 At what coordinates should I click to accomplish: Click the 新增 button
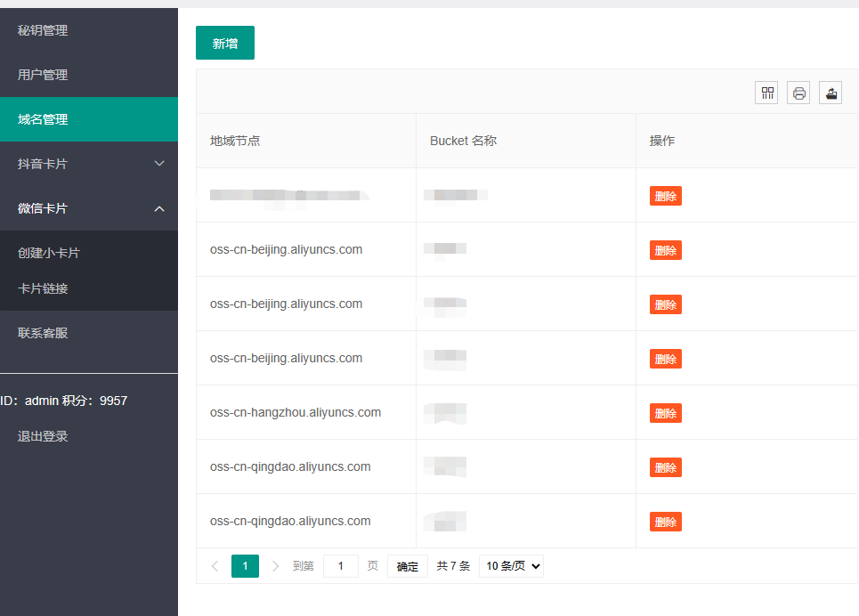click(x=225, y=43)
